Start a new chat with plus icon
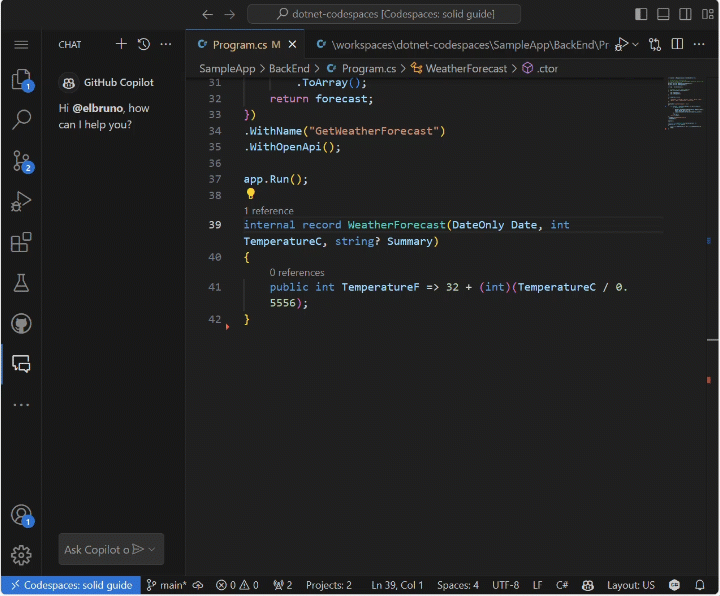Image resolution: width=720 pixels, height=596 pixels. [x=121, y=44]
